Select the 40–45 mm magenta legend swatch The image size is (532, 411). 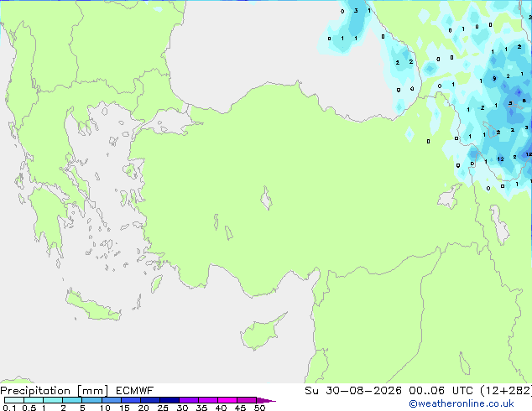tap(227, 400)
